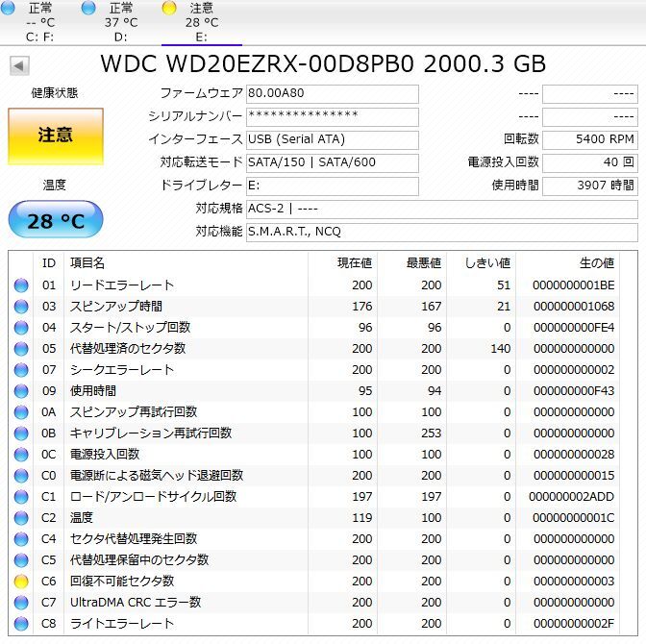
Task: Click the 5400 RPM rotation rate field
Action: [590, 140]
